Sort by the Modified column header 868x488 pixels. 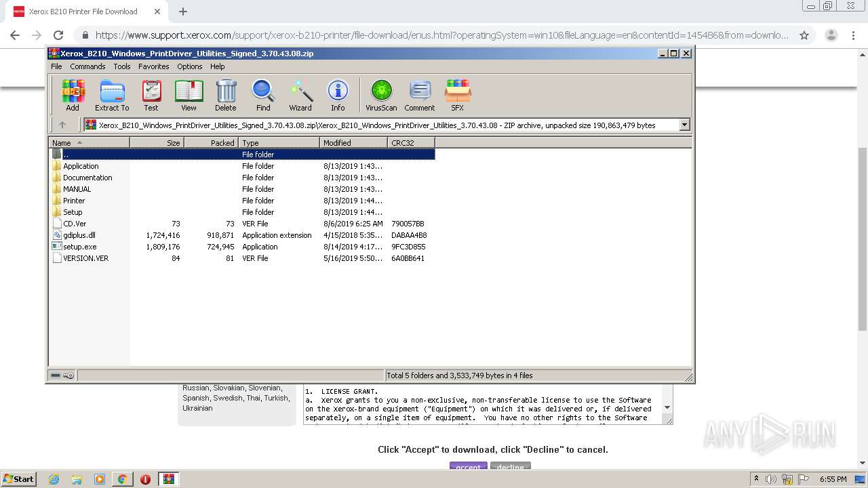(353, 143)
